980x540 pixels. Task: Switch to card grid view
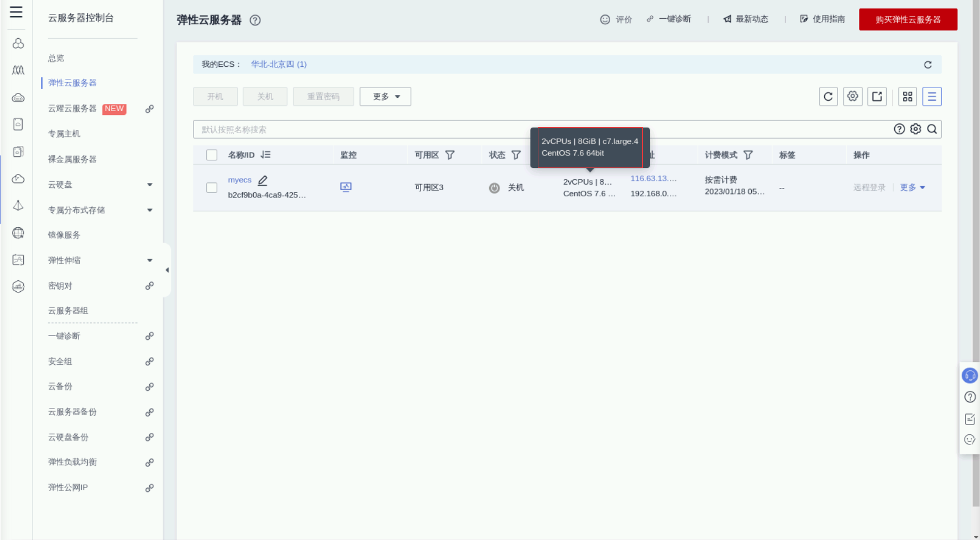pos(908,97)
